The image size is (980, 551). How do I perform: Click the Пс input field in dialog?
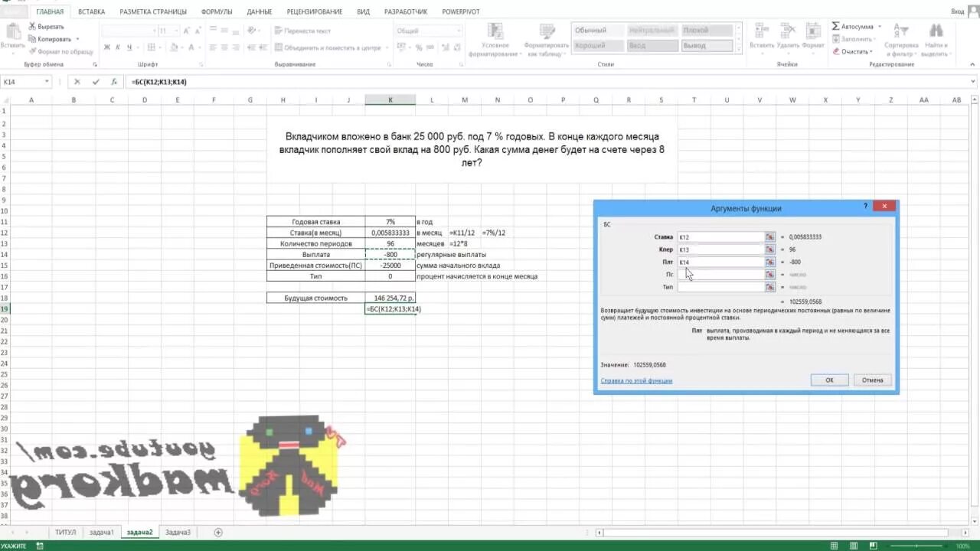click(x=720, y=274)
